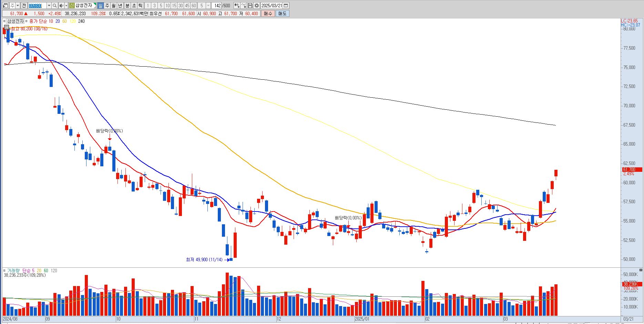Click the line-drawing tool icon with plus
This screenshot has width=644, height=324.
point(244,6)
